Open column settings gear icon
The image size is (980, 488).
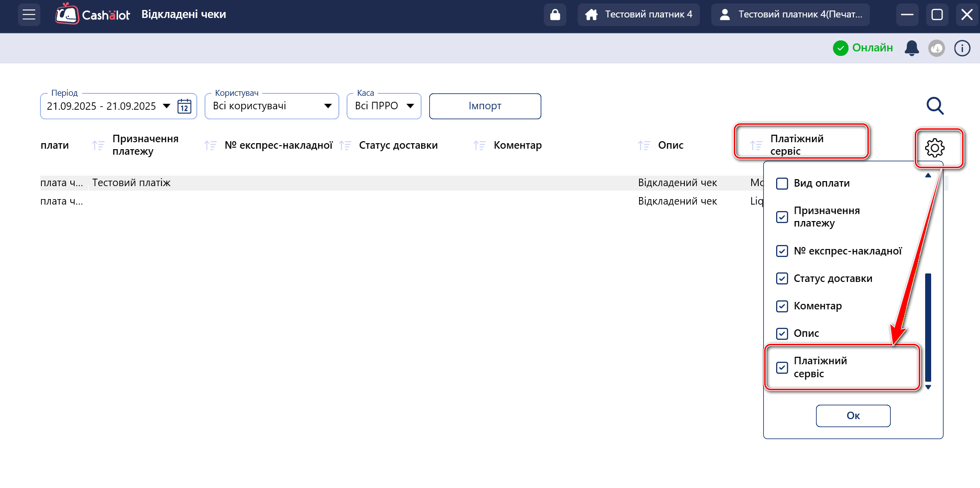pyautogui.click(x=934, y=148)
